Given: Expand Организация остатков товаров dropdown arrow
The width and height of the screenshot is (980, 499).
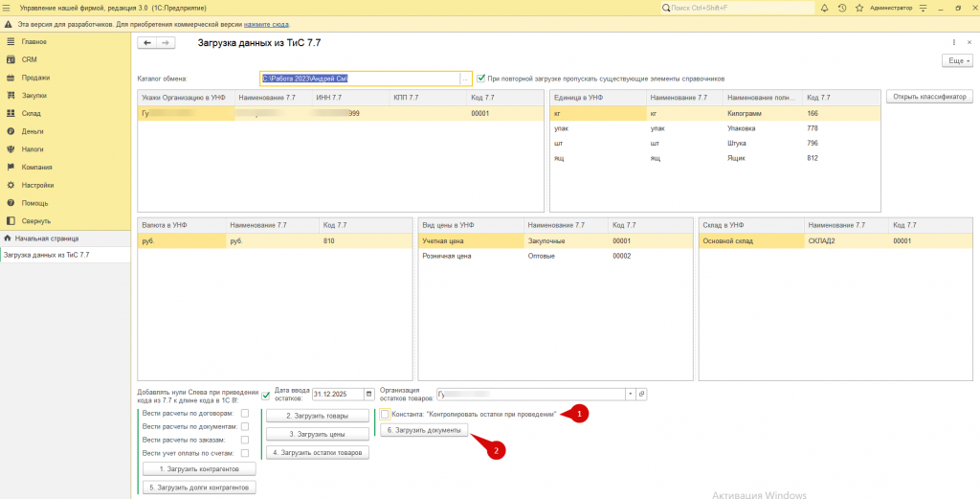Looking at the screenshot, I should coord(631,394).
